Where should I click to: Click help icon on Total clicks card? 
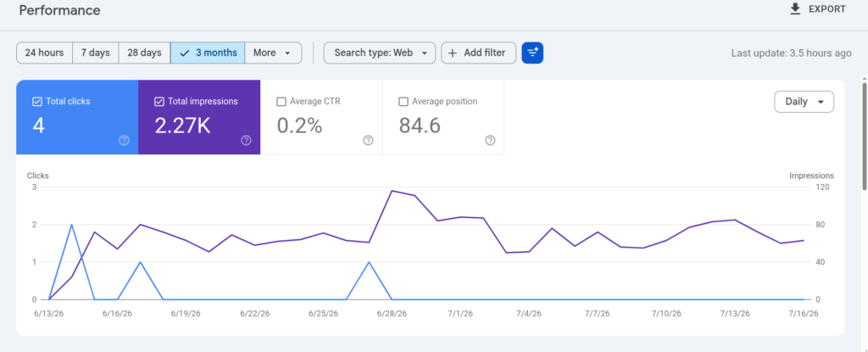pos(124,140)
